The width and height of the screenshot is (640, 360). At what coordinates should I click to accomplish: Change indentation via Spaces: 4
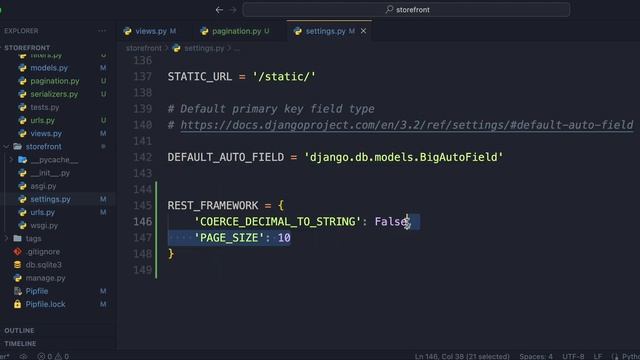coord(536,356)
